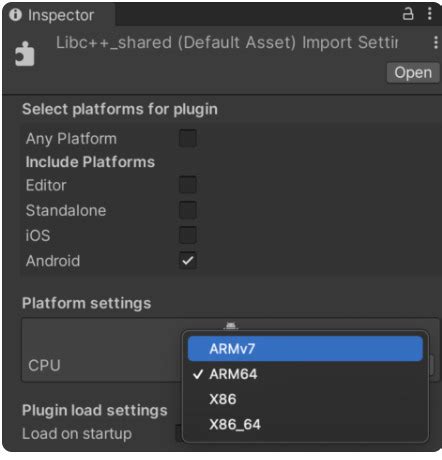Click the Inspector lock icon
Image resolution: width=442 pixels, height=460 pixels.
pos(408,14)
